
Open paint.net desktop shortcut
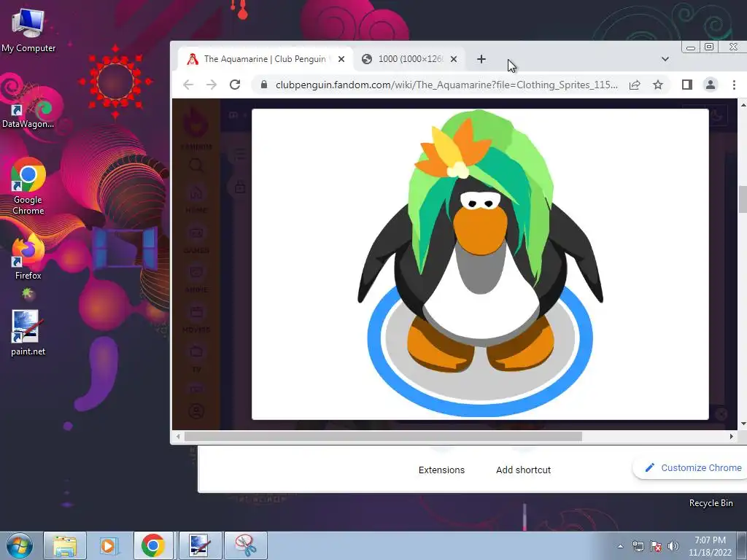click(28, 332)
